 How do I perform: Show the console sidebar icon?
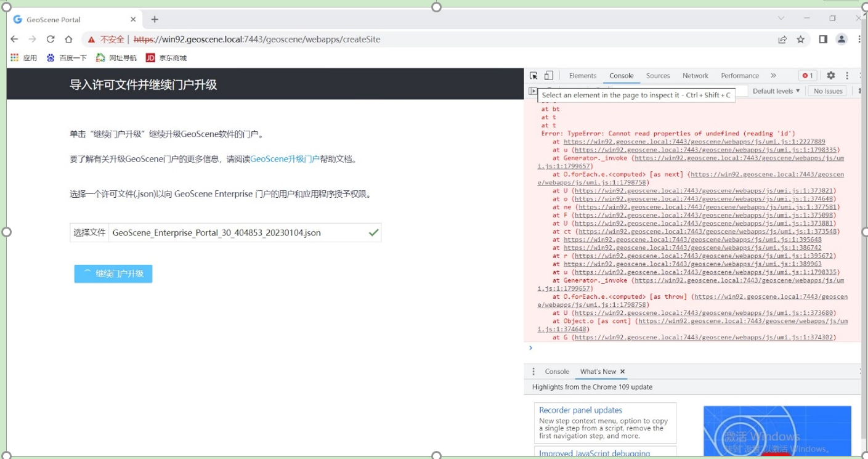tap(533, 91)
